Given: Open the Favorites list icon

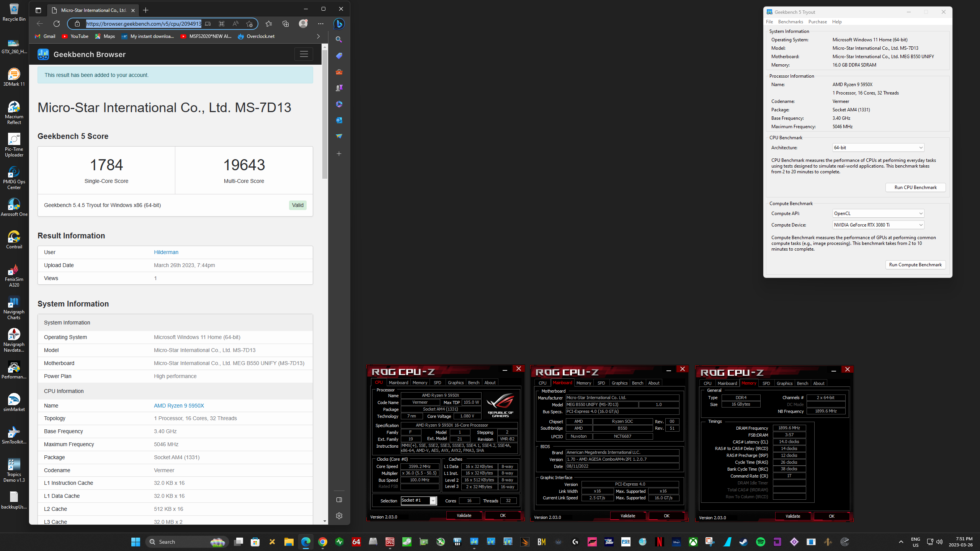Looking at the screenshot, I should coord(269,24).
